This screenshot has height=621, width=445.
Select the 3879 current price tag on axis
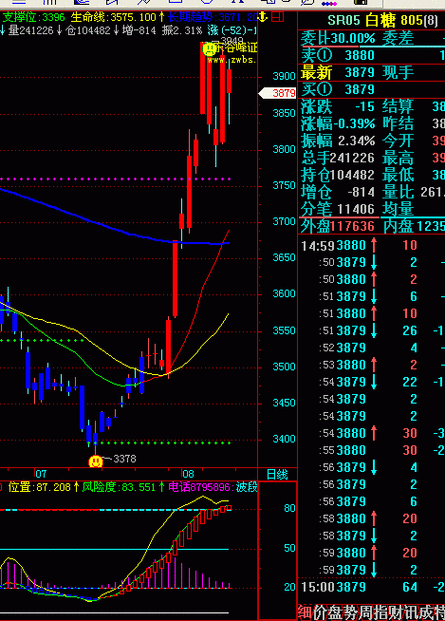coord(278,93)
